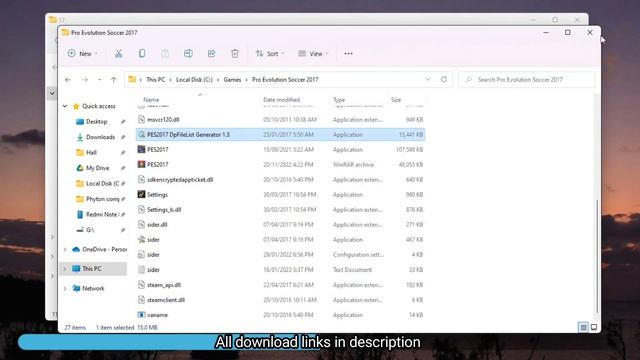Viewport: 640px width, 360px height.
Task: Click the Delete trash icon
Action: pos(235,53)
